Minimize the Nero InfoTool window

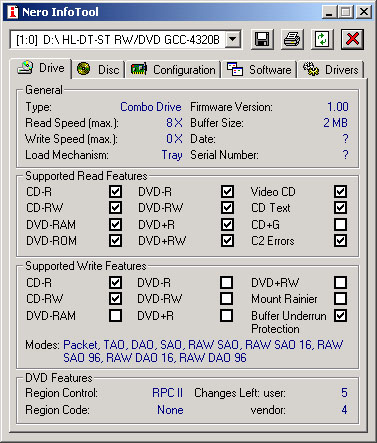pyautogui.click(x=329, y=12)
